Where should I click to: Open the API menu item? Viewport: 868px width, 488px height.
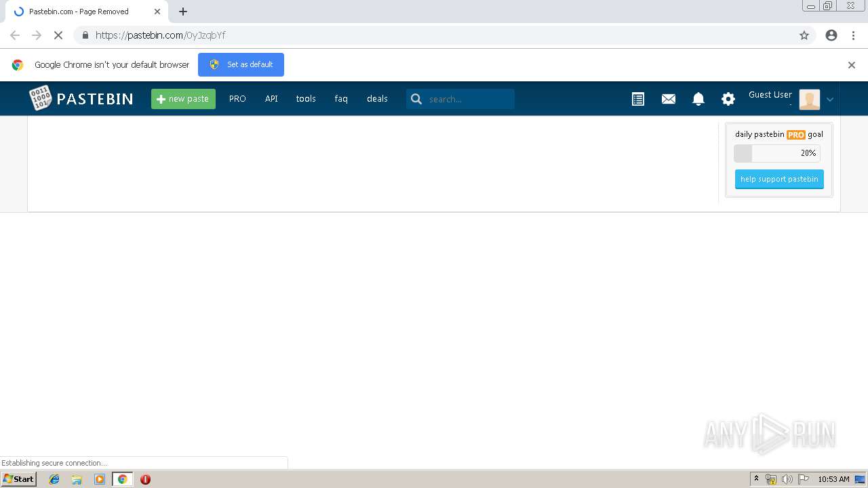pos(271,99)
